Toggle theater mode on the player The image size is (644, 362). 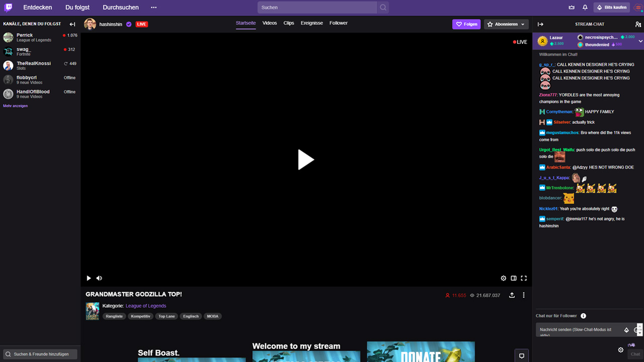[514, 278]
